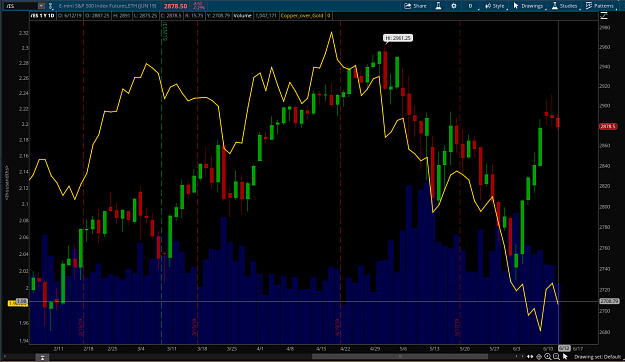Click the 2800 price level on right axis

(x=605, y=207)
